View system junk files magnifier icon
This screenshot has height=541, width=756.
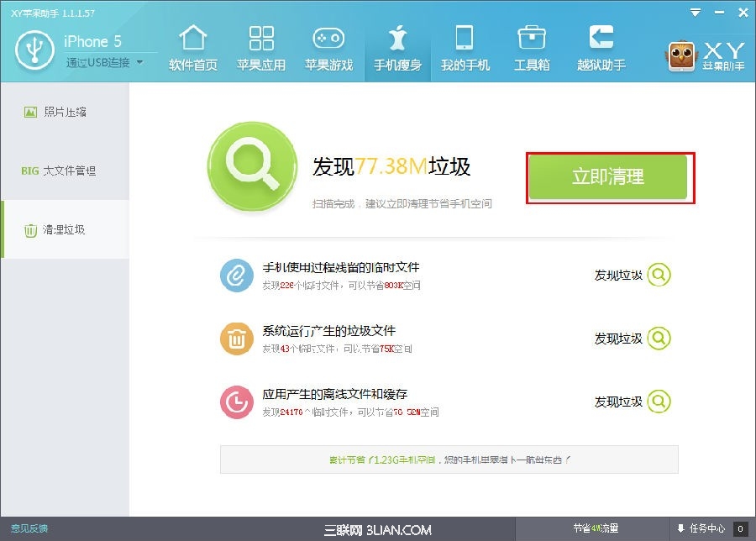tap(659, 339)
